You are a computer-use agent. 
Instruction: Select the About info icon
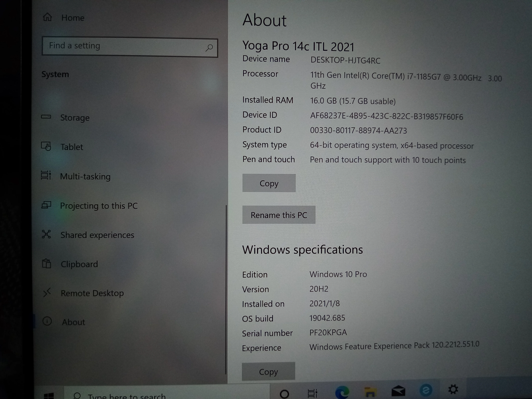[x=47, y=321]
